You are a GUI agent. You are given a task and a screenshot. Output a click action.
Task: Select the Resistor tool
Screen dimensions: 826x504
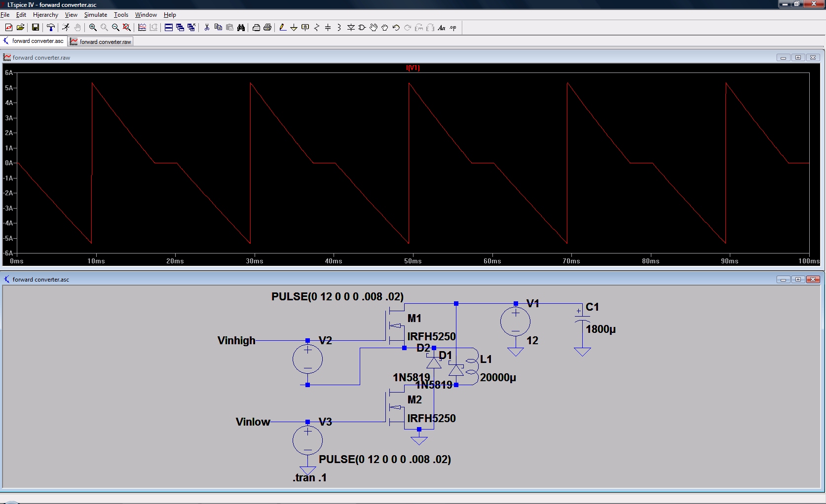[x=316, y=28]
